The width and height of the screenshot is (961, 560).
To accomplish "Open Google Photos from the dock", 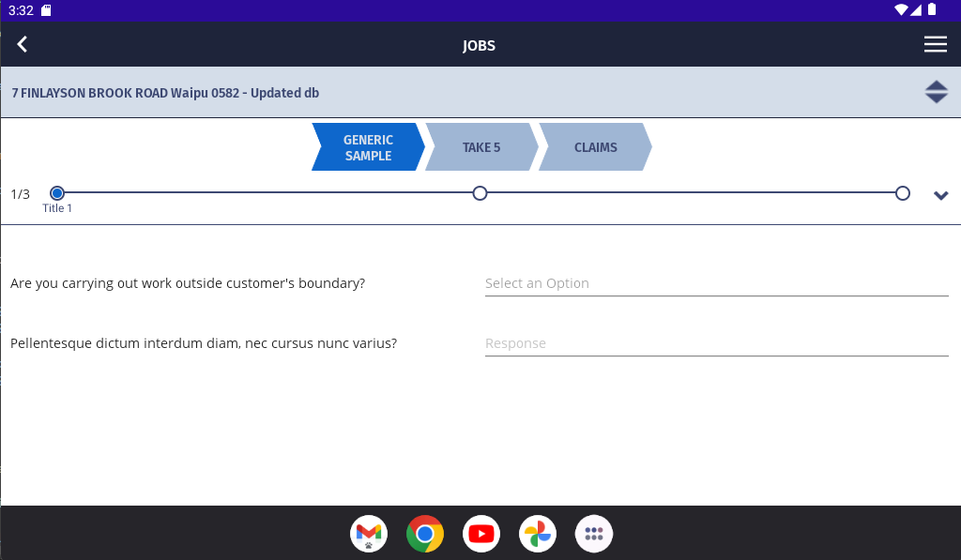I will click(538, 533).
